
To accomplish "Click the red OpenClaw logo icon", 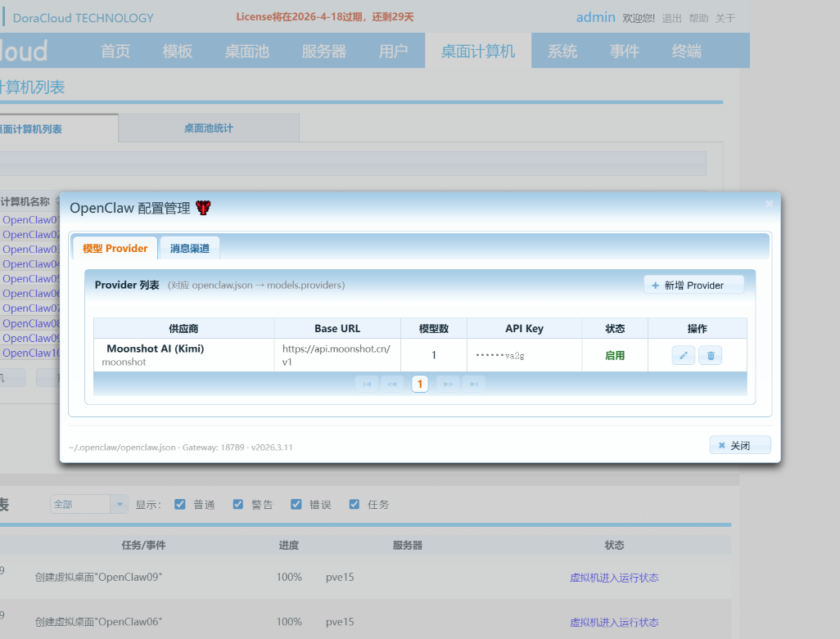I will point(203,208).
